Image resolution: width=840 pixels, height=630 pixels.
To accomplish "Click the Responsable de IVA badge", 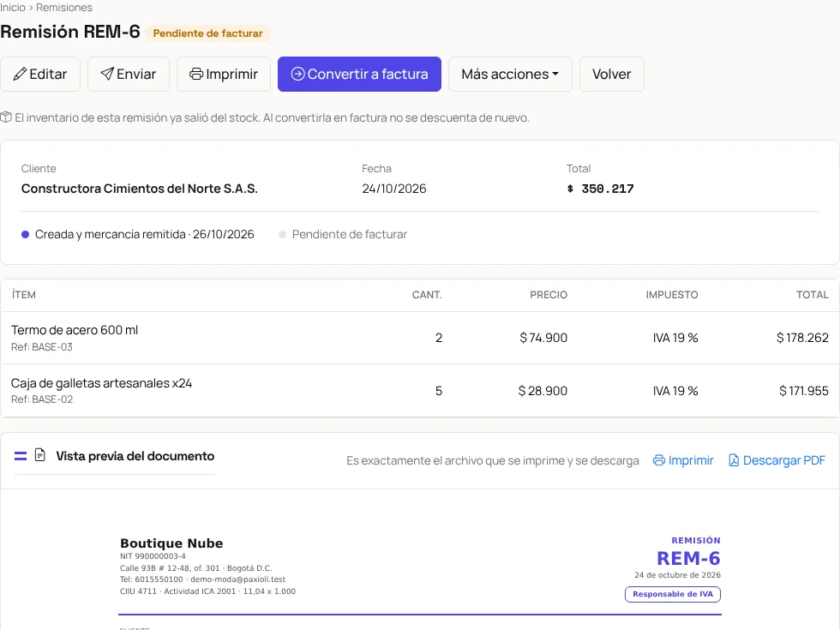I will tap(672, 594).
